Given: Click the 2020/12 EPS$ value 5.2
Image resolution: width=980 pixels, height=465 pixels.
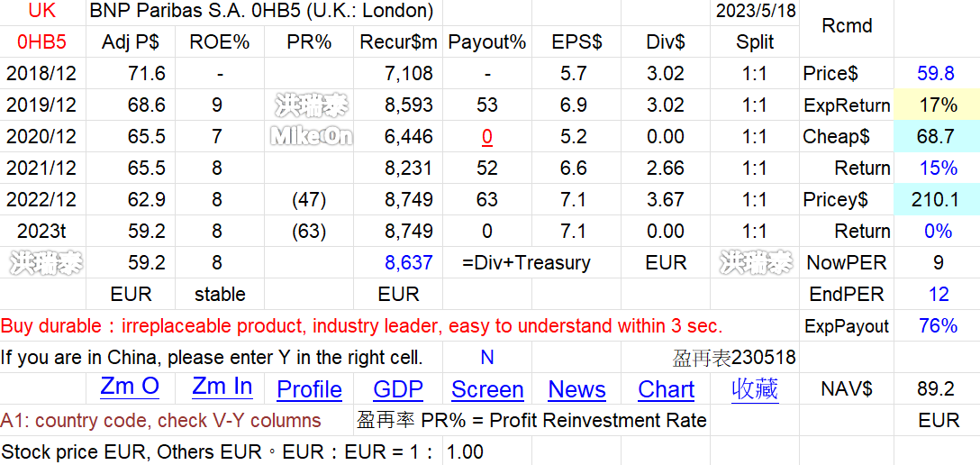Looking at the screenshot, I should click(x=573, y=136).
